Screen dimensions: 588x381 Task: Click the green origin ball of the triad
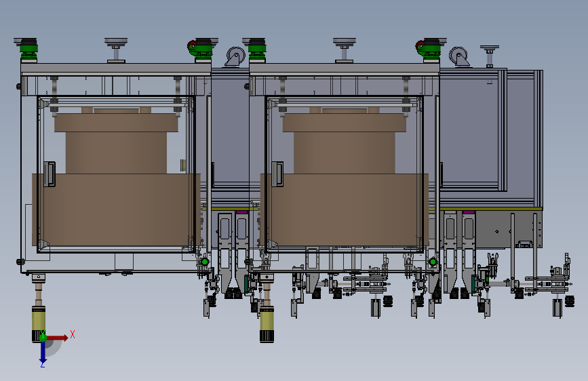43,338
